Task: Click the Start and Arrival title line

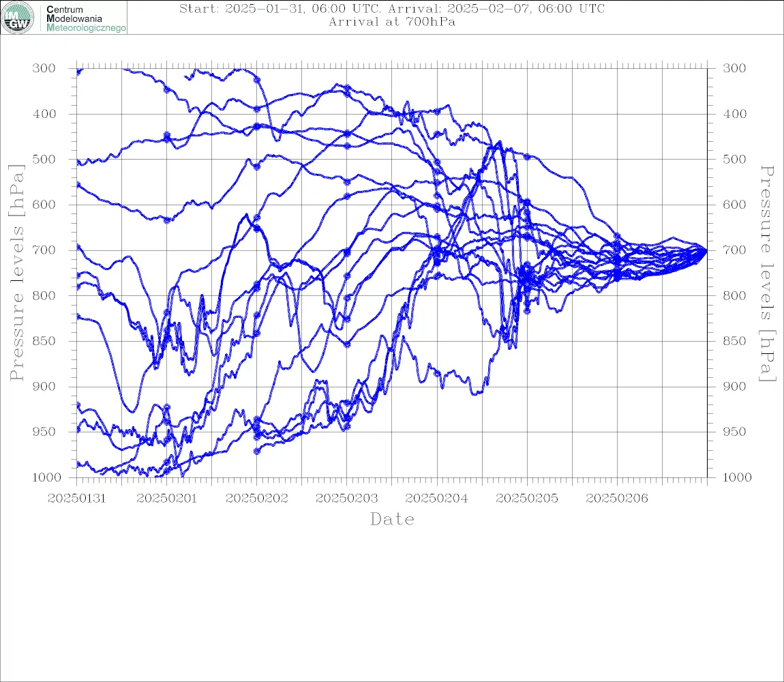Action: (392, 8)
